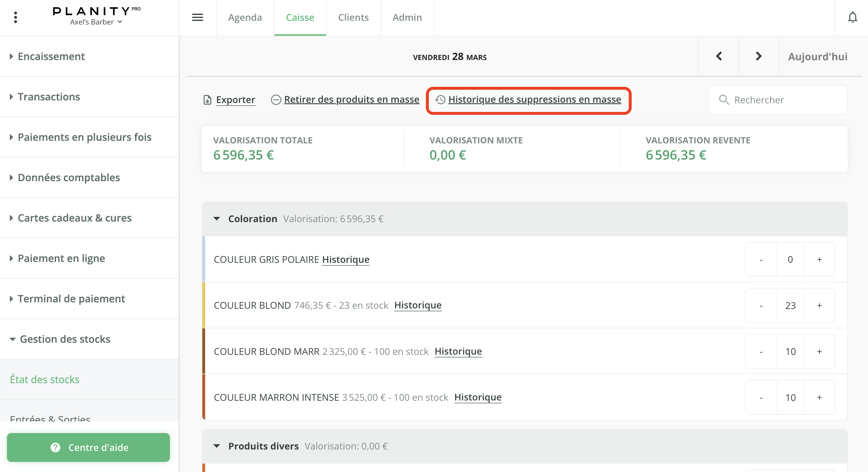868x472 pixels.
Task: Increase COULEUR GRIS POLAIRE stock with plus
Action: [x=819, y=259]
